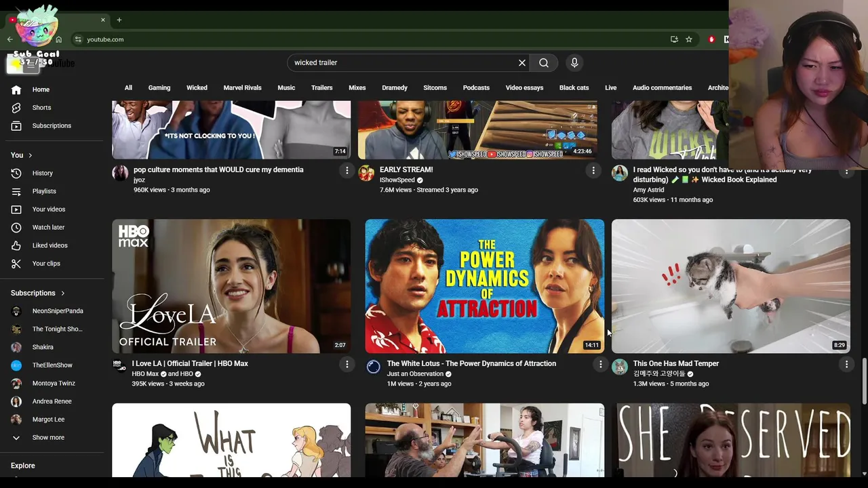Open History from the You section
The height and width of the screenshot is (488, 868).
coord(42,173)
